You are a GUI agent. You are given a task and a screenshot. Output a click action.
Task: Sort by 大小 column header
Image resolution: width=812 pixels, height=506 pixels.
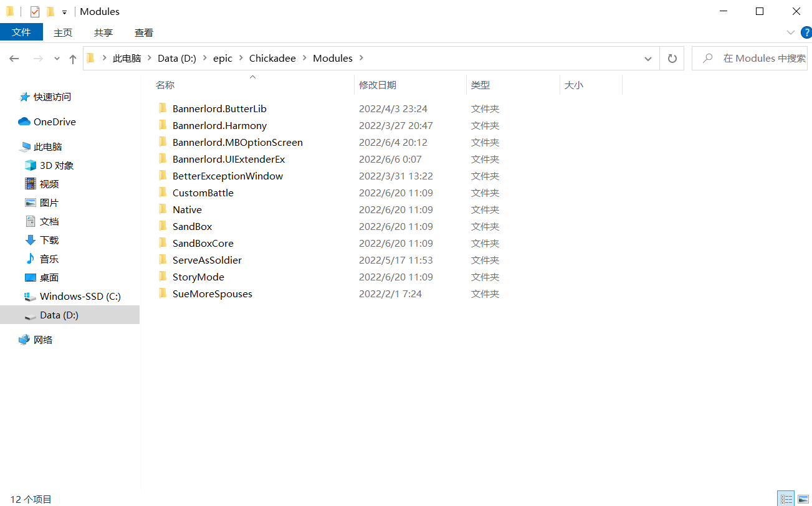point(591,85)
